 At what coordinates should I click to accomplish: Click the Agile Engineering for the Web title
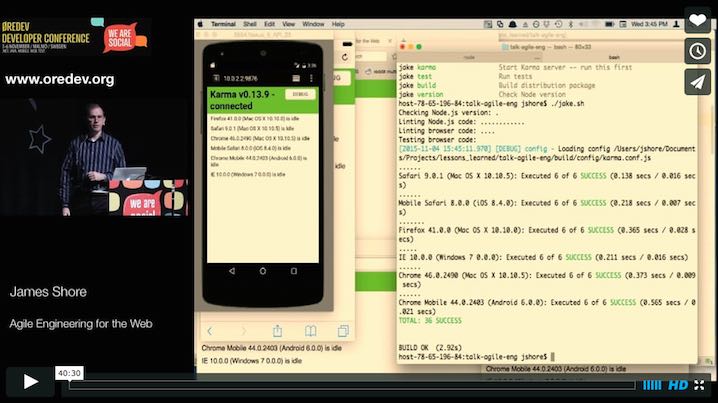coord(81,324)
